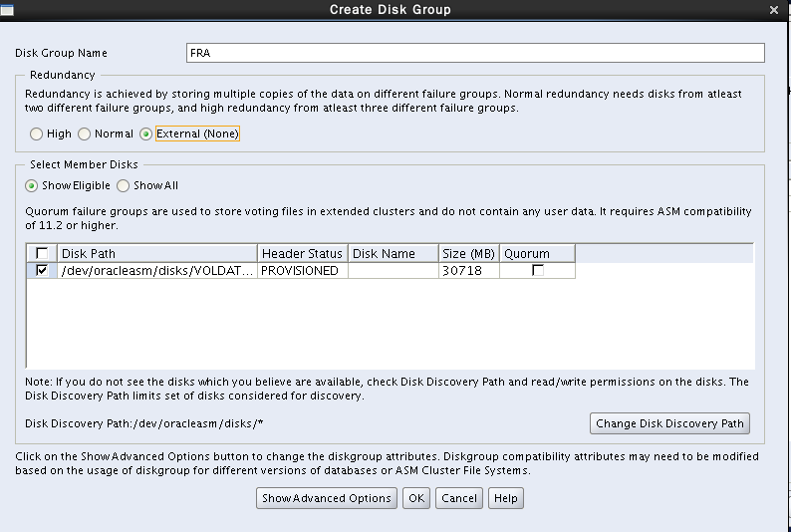Click the Disk Path column header

157,254
